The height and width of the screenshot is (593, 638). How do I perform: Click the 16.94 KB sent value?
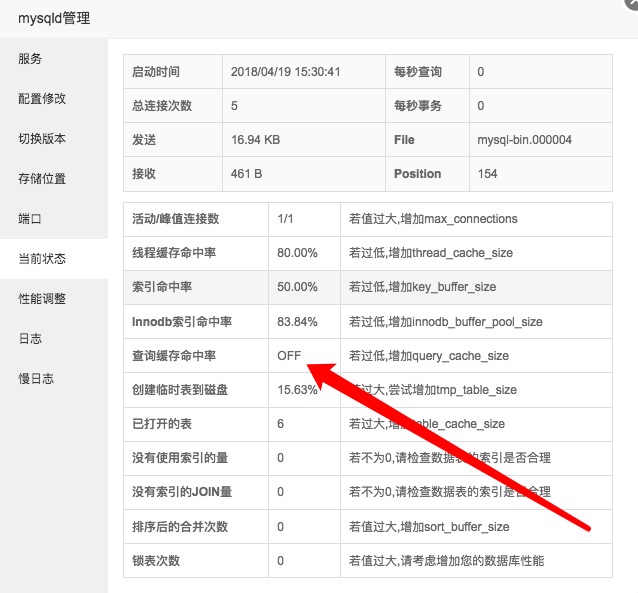click(256, 140)
